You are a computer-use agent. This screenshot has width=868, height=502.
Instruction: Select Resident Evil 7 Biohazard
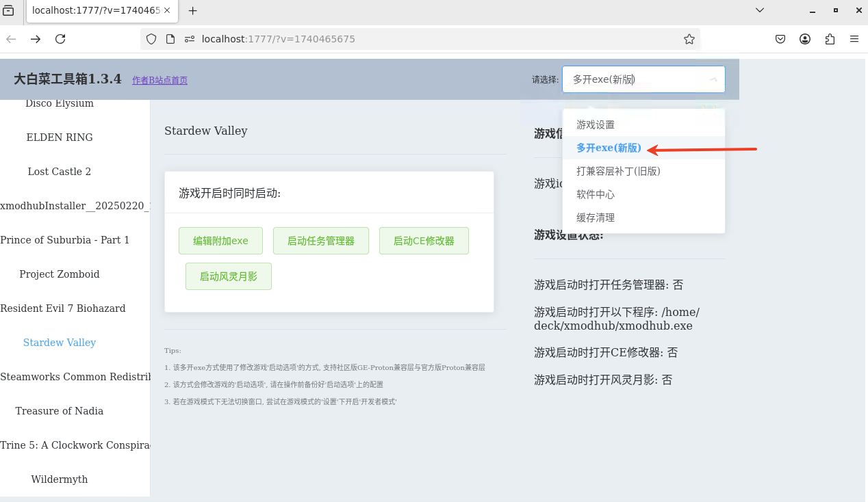pyautogui.click(x=63, y=308)
